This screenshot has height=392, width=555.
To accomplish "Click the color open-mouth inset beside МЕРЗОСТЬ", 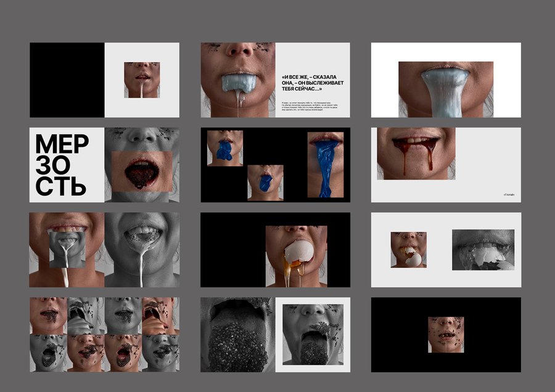I will pyautogui.click(x=141, y=170).
